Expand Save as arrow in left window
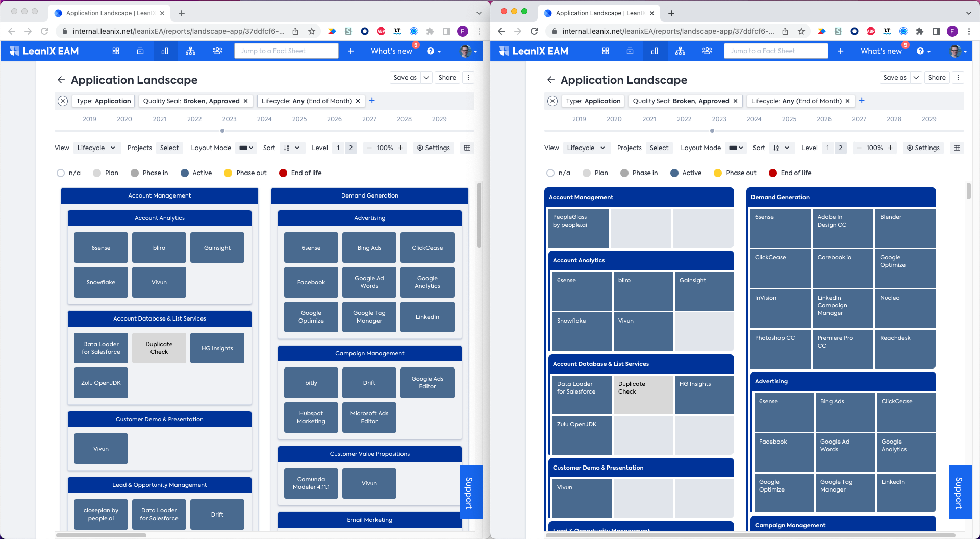Viewport: 980px width, 539px height. [x=426, y=78]
